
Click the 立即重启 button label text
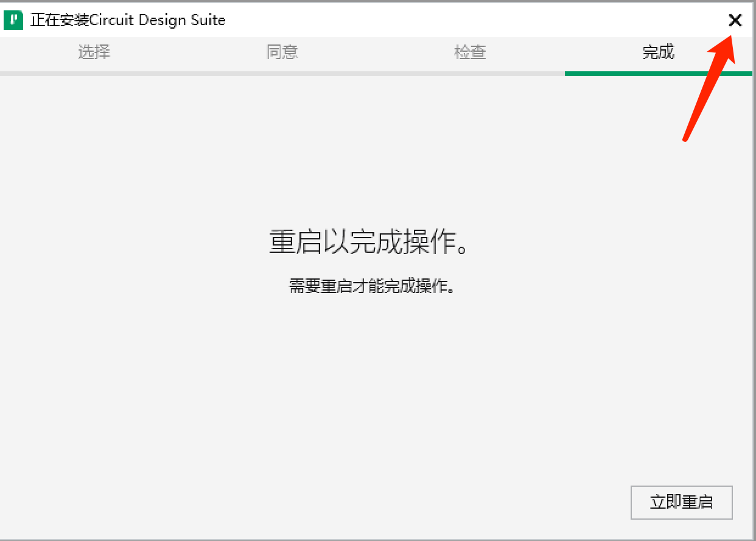coord(681,502)
